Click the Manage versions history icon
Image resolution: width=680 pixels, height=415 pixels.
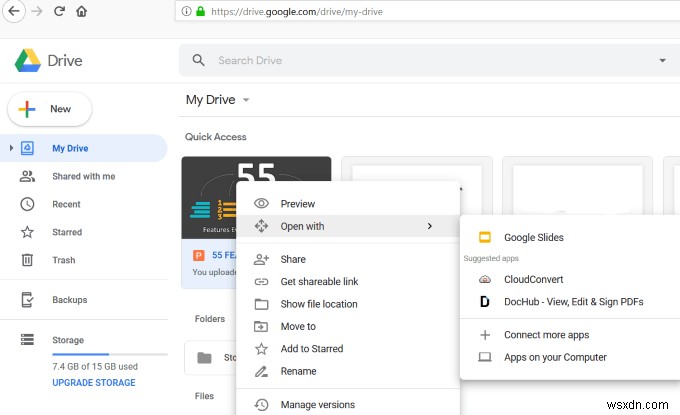point(261,405)
